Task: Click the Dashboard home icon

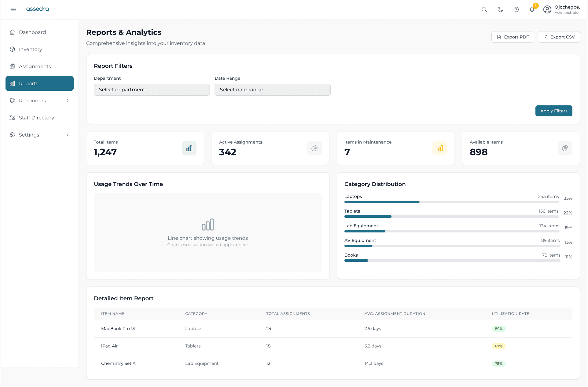Action: pyautogui.click(x=12, y=32)
